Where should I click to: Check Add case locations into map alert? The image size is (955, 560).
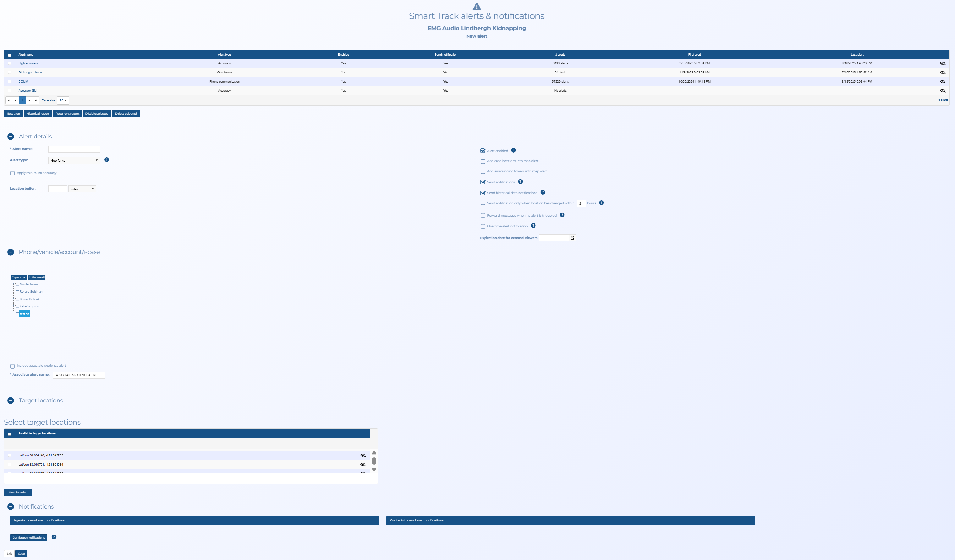point(483,161)
